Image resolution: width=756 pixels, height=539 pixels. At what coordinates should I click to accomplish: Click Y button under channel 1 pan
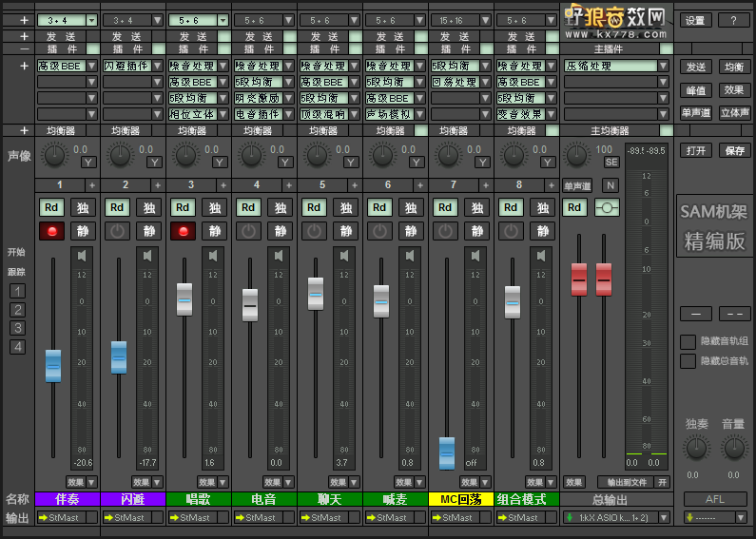click(x=88, y=163)
